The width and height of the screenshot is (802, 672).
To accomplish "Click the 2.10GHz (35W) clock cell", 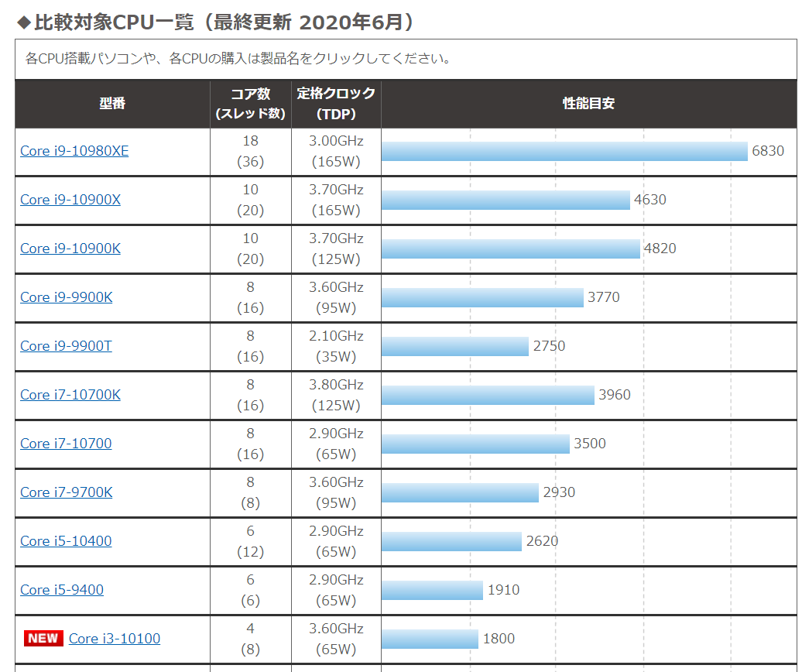I will click(336, 346).
